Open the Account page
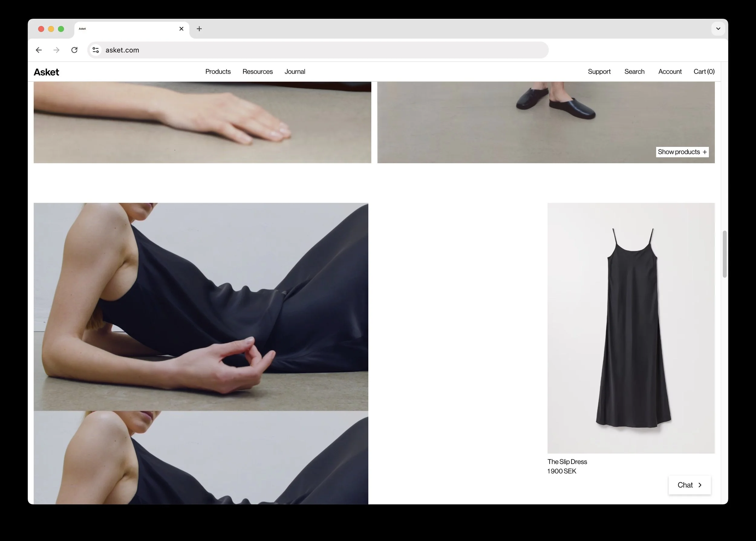The width and height of the screenshot is (756, 541). [670, 72]
